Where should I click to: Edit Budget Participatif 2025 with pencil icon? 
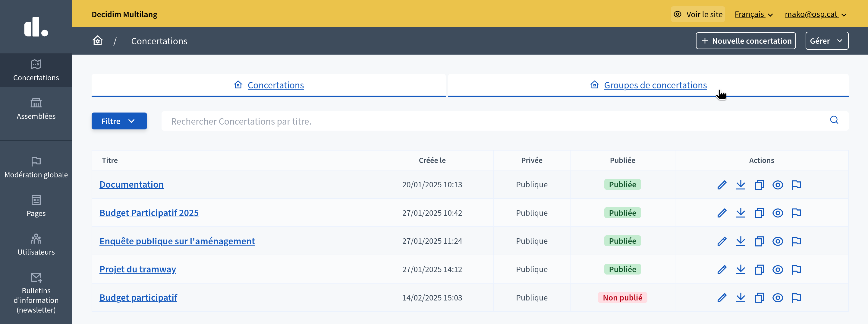722,213
